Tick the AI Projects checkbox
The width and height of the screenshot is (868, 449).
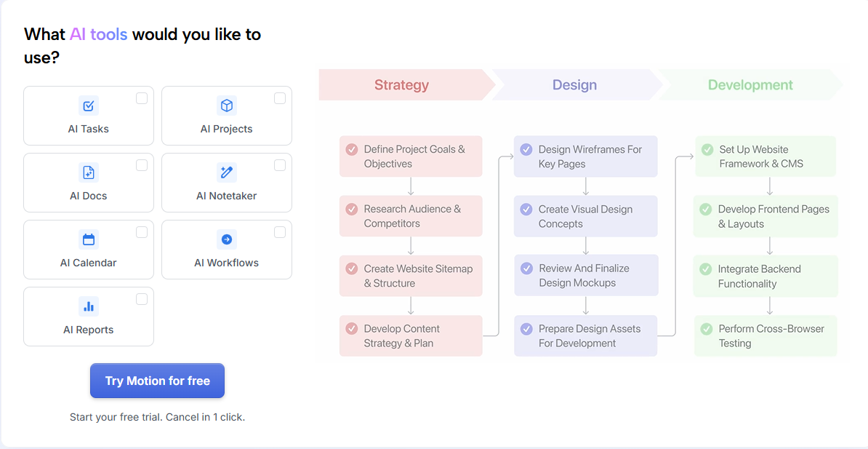[x=280, y=98]
